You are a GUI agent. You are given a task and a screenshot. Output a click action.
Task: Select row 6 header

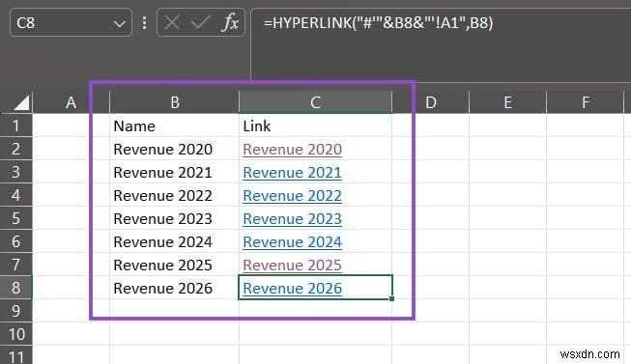(15, 241)
